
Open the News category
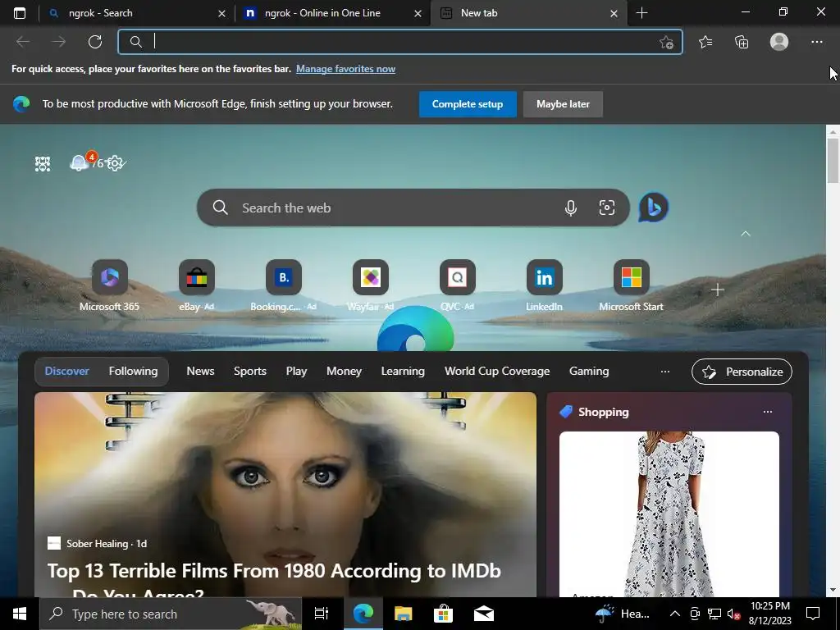pos(200,372)
